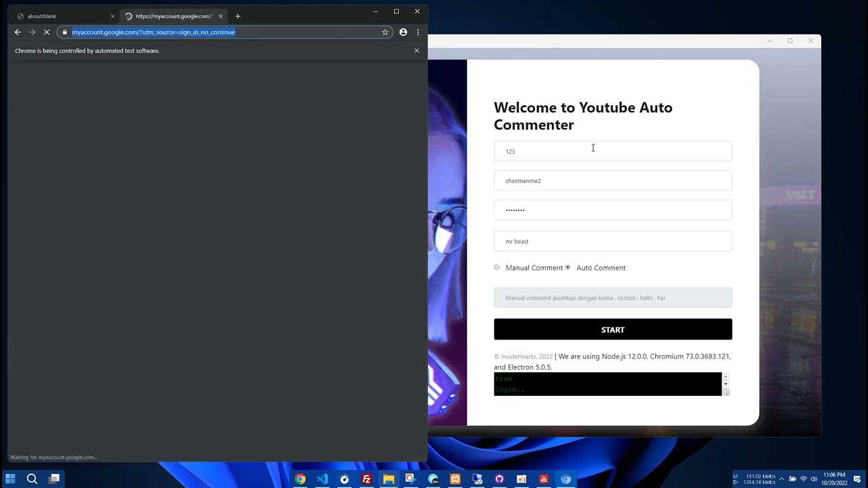This screenshot has width=868, height=488.
Task: Click the chanmenme2 username field
Action: tap(613, 181)
